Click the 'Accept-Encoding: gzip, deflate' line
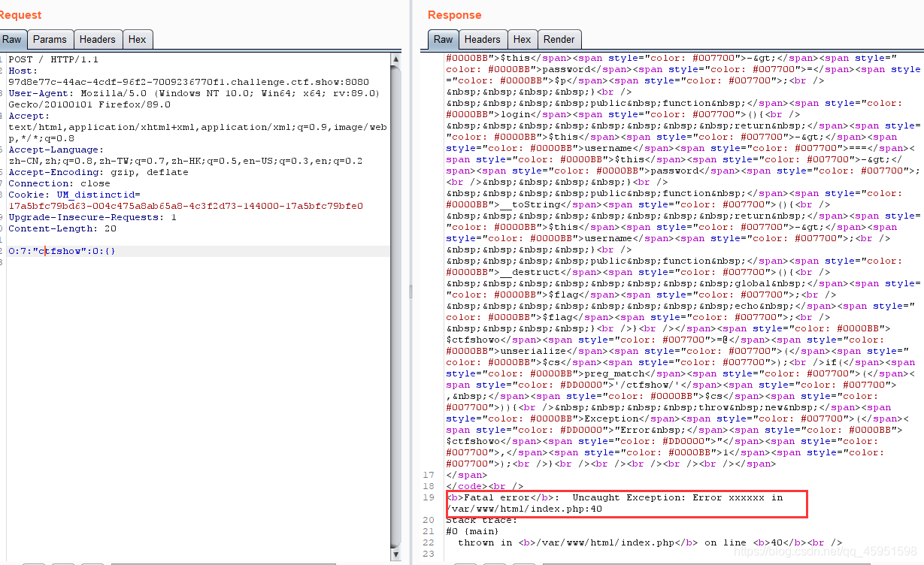 click(98, 172)
